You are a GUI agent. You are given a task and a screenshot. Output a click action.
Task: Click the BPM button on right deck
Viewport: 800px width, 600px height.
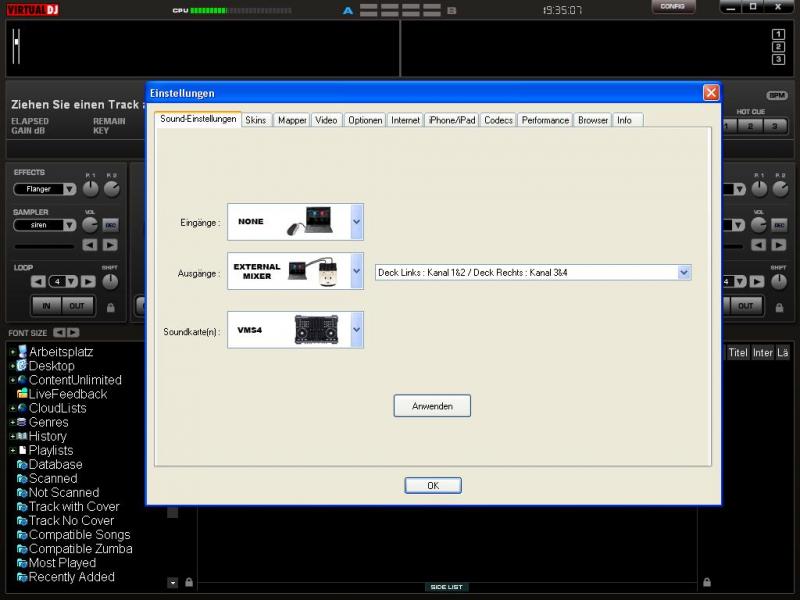pos(777,95)
